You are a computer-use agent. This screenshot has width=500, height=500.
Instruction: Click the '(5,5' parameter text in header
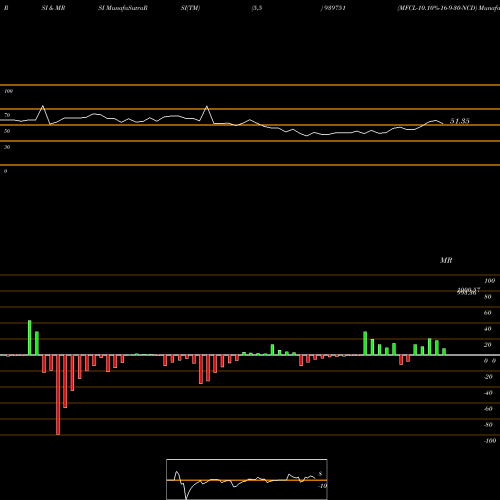pyautogui.click(x=257, y=8)
